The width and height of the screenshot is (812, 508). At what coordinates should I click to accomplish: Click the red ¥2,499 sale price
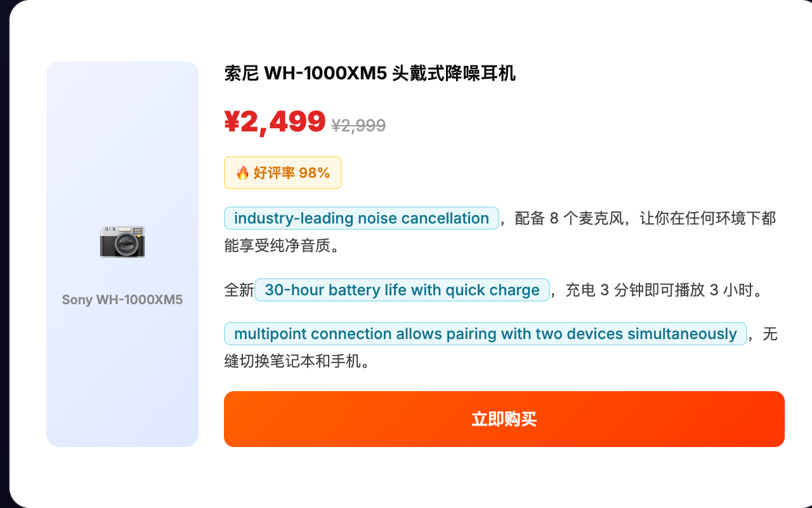(274, 122)
